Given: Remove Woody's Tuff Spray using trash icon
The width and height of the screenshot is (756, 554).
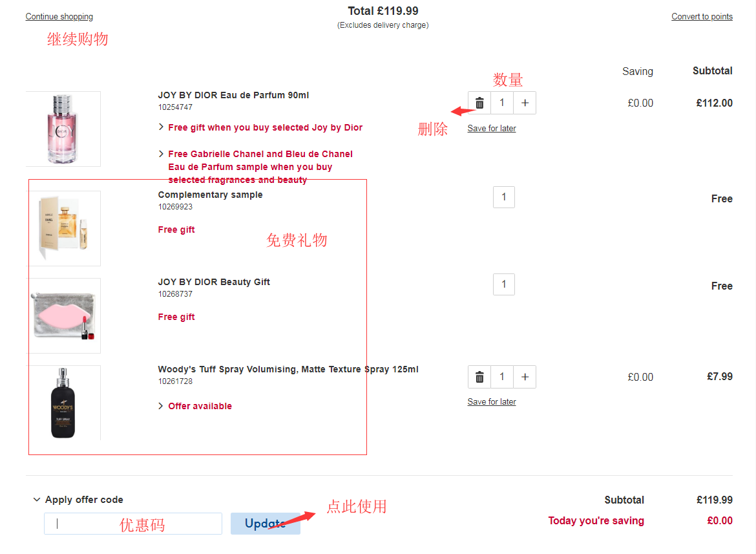Looking at the screenshot, I should click(x=479, y=377).
